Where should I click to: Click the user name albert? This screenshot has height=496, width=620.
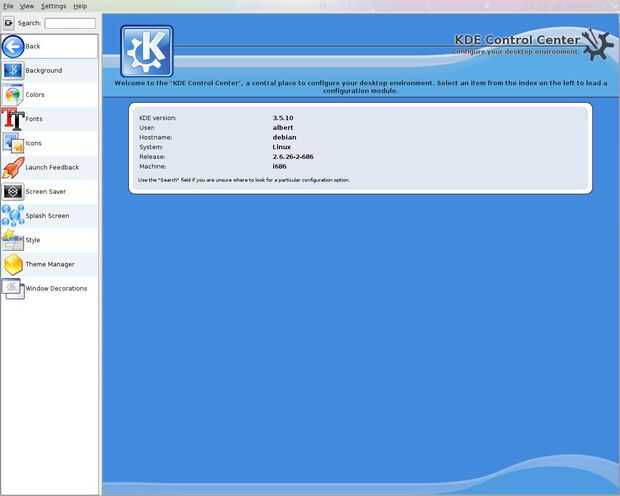pos(283,128)
